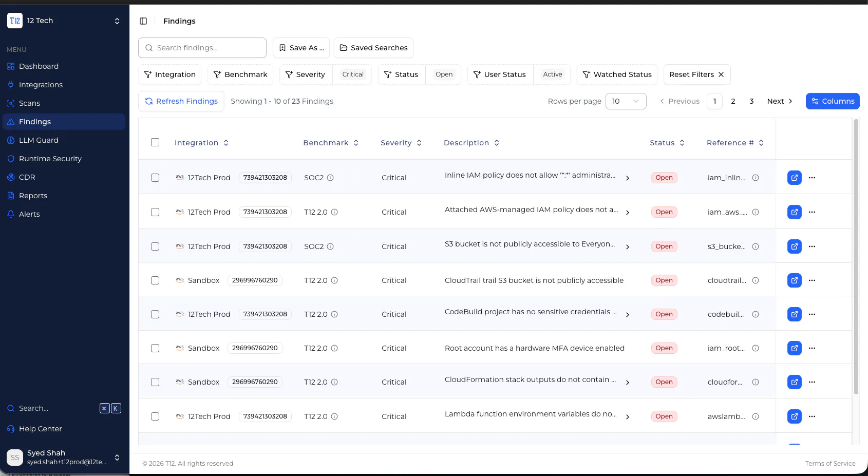Open external link for iam_inlin... finding
Image resolution: width=868 pixels, height=476 pixels.
click(794, 178)
